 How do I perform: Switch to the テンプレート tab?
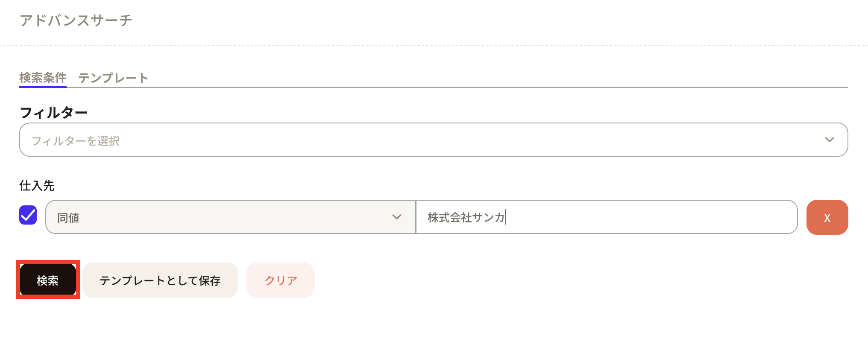[113, 78]
